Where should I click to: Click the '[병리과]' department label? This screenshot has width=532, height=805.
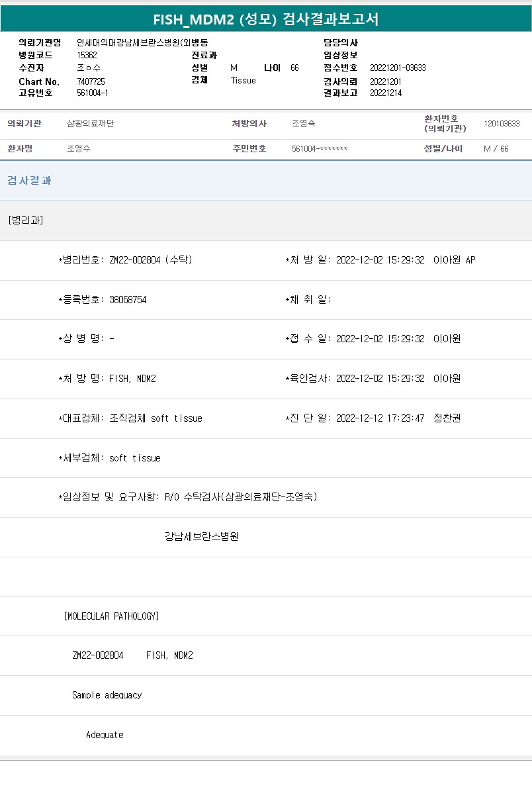pyautogui.click(x=26, y=220)
